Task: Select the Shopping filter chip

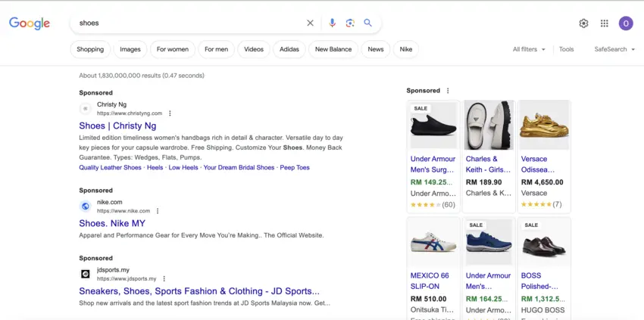Action: pyautogui.click(x=90, y=49)
